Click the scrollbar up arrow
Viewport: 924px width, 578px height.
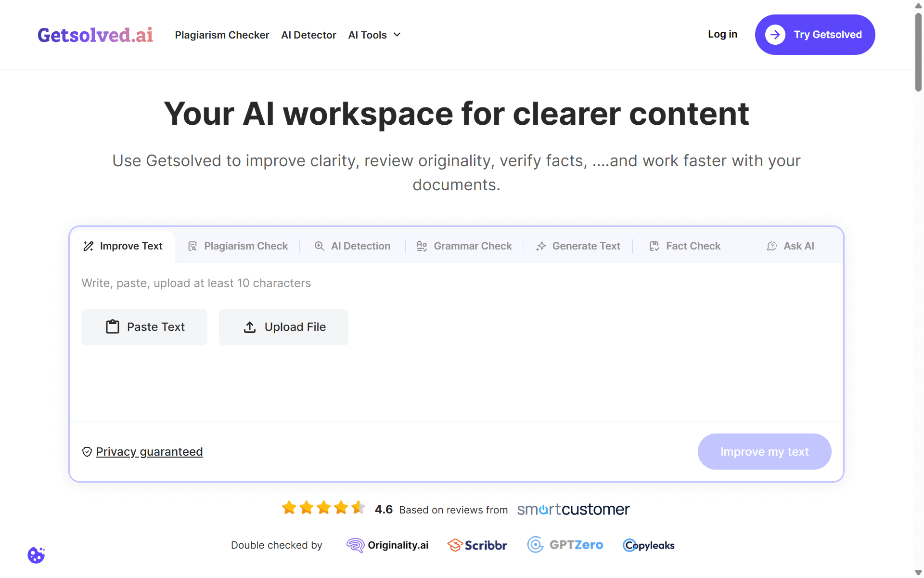click(x=918, y=5)
